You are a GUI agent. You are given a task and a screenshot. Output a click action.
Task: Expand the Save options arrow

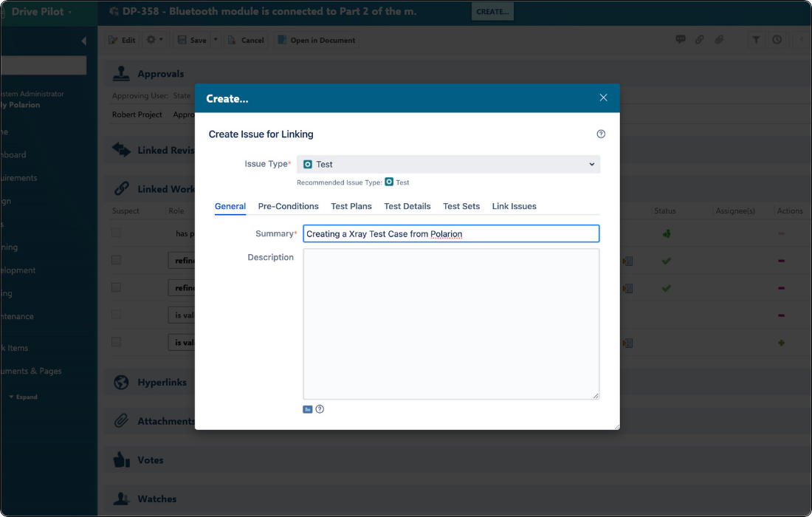tap(216, 40)
